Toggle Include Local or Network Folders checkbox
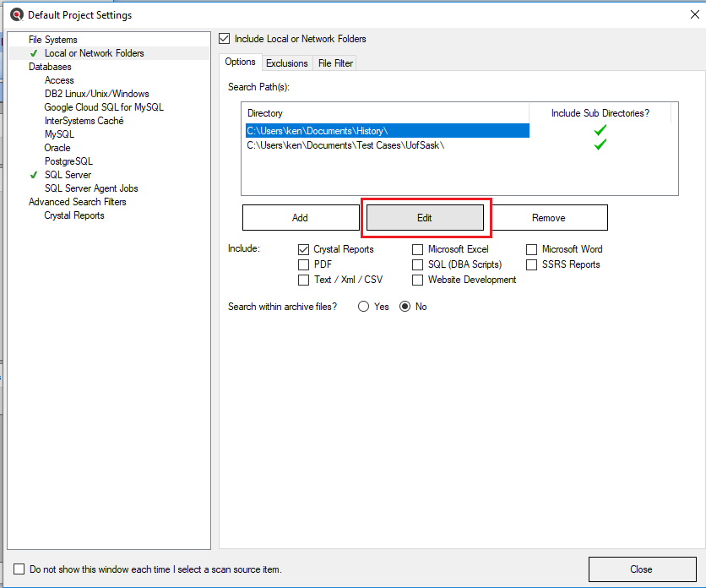The height and width of the screenshot is (588, 706). pyautogui.click(x=224, y=39)
